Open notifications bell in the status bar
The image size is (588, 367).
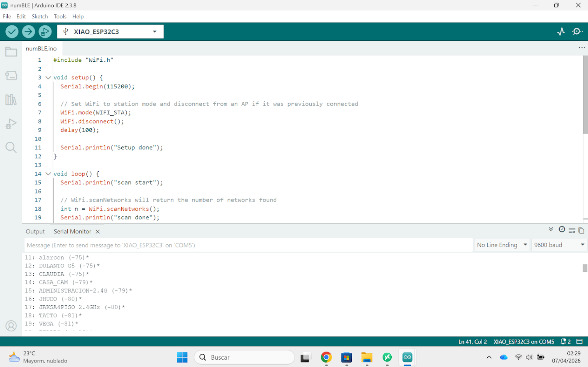tap(565, 342)
